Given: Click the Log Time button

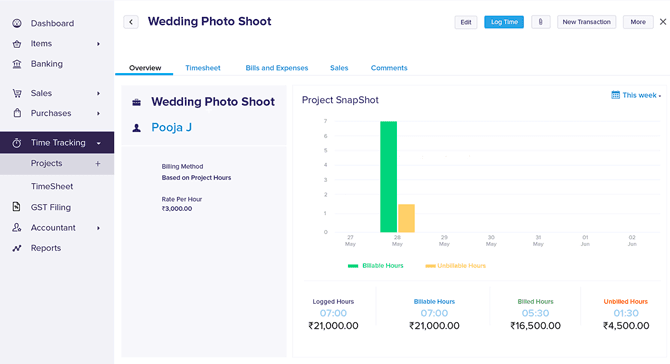Looking at the screenshot, I should (x=504, y=22).
